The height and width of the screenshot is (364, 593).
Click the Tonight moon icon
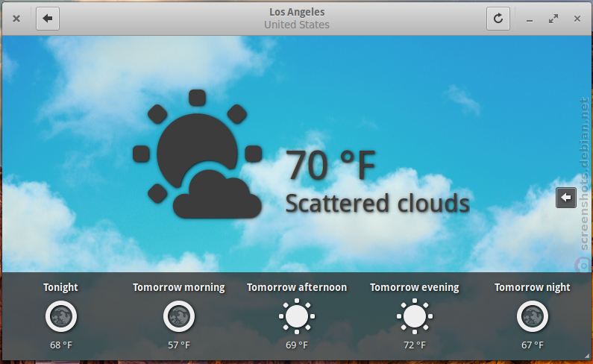pos(61,316)
